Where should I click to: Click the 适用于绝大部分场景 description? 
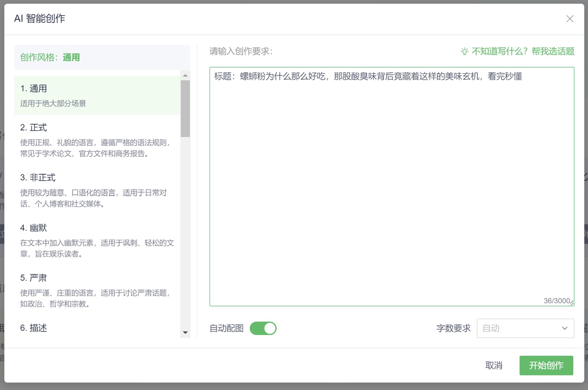point(53,103)
